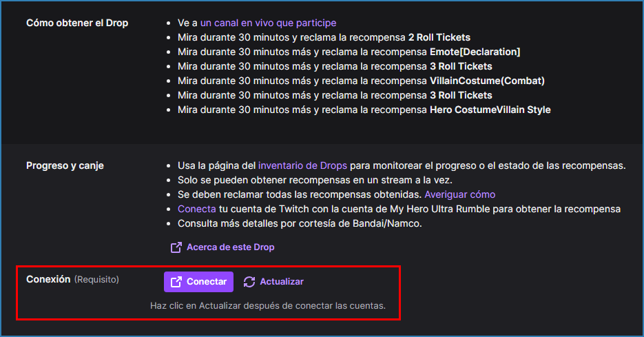Screen dimensions: 644x337
Task: Click the "Hero CostumeVillain Style" reward text
Action: (x=490, y=110)
